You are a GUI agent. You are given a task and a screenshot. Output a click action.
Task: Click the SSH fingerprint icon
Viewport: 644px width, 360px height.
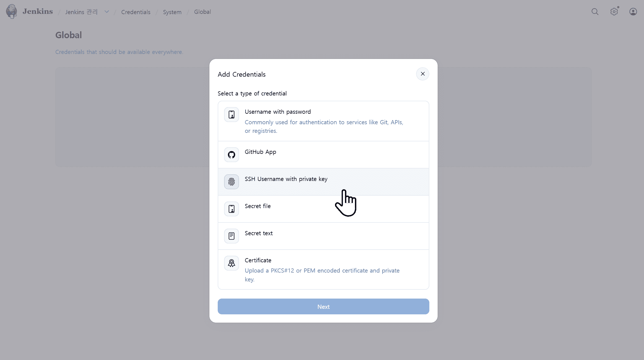pyautogui.click(x=232, y=182)
